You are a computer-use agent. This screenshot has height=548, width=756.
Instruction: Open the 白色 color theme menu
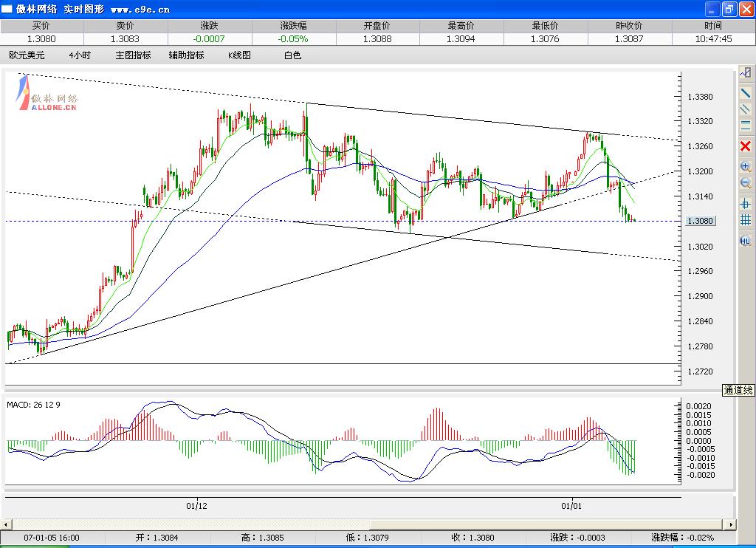coord(292,55)
